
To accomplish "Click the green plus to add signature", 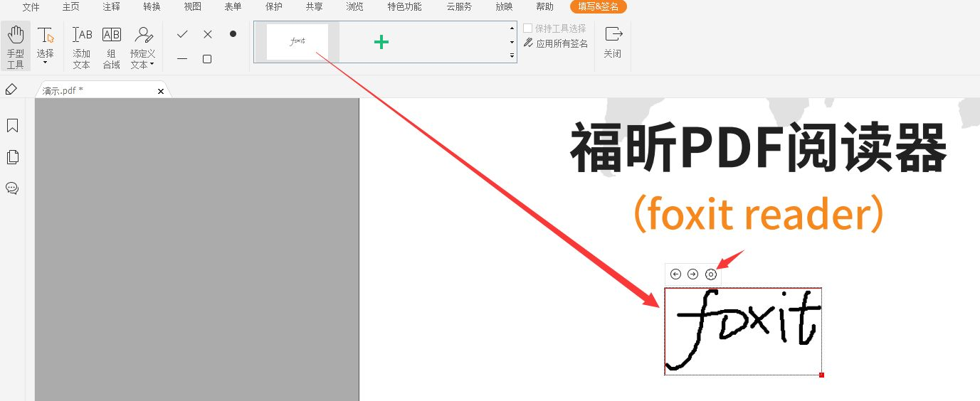I will pyautogui.click(x=381, y=42).
